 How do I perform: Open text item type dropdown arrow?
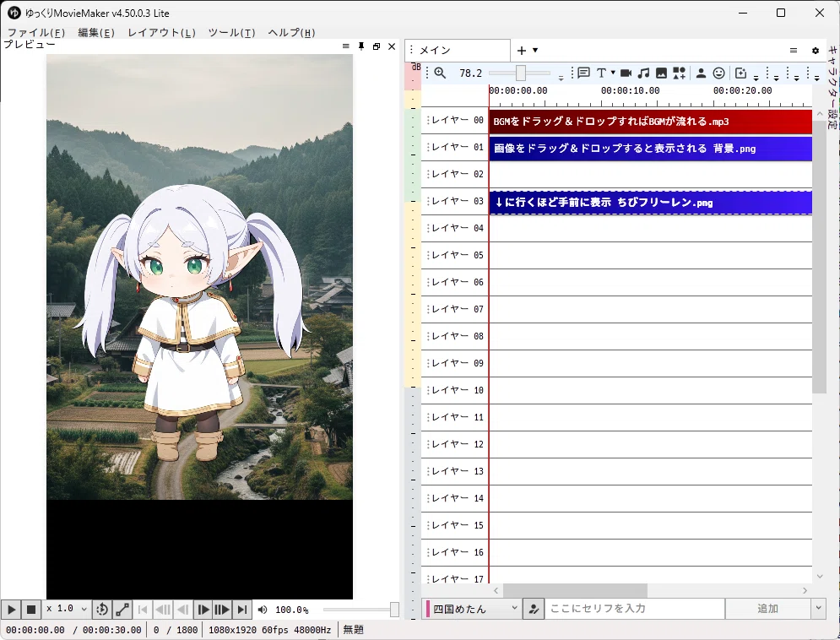tap(613, 73)
